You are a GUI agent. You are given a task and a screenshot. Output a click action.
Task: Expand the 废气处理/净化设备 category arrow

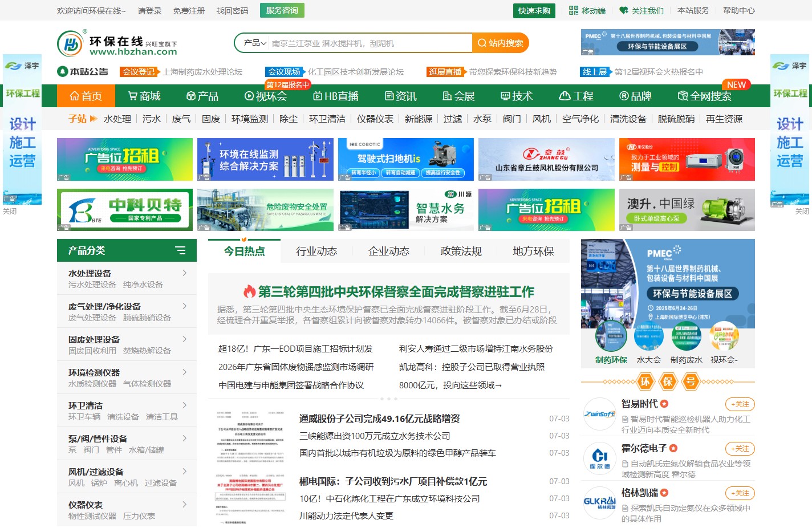click(x=184, y=306)
